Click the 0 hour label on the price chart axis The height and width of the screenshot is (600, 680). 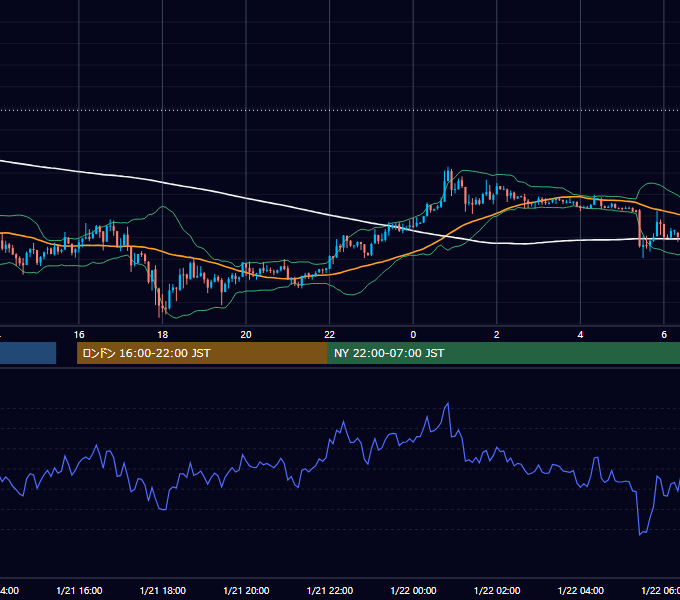(413, 335)
